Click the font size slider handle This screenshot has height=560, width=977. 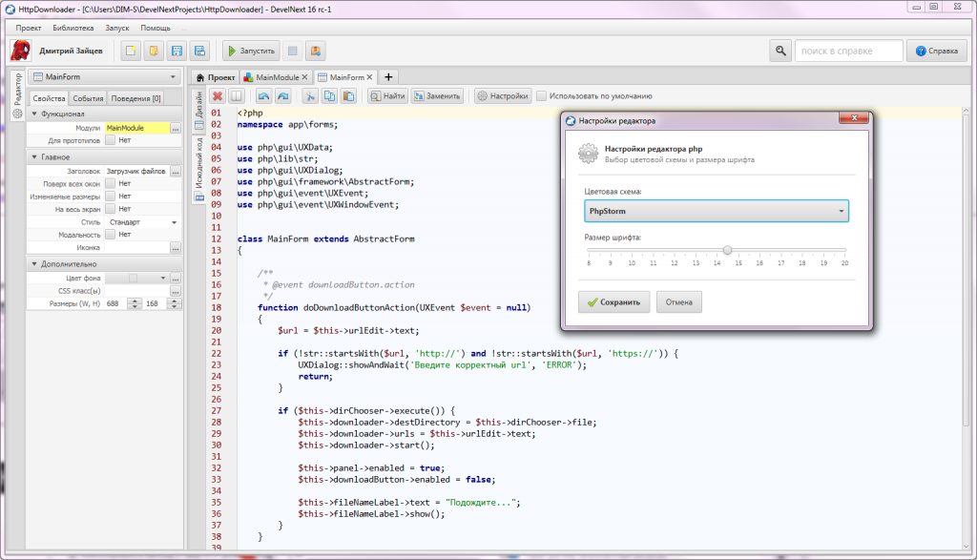[x=728, y=251]
